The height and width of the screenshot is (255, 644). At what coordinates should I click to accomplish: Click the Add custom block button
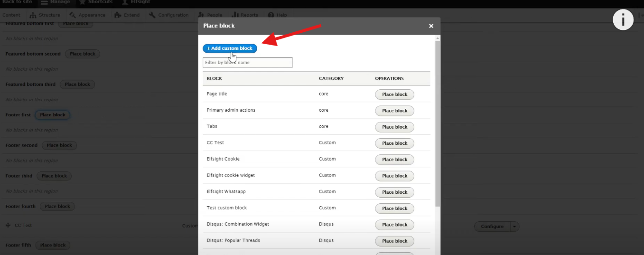(230, 48)
